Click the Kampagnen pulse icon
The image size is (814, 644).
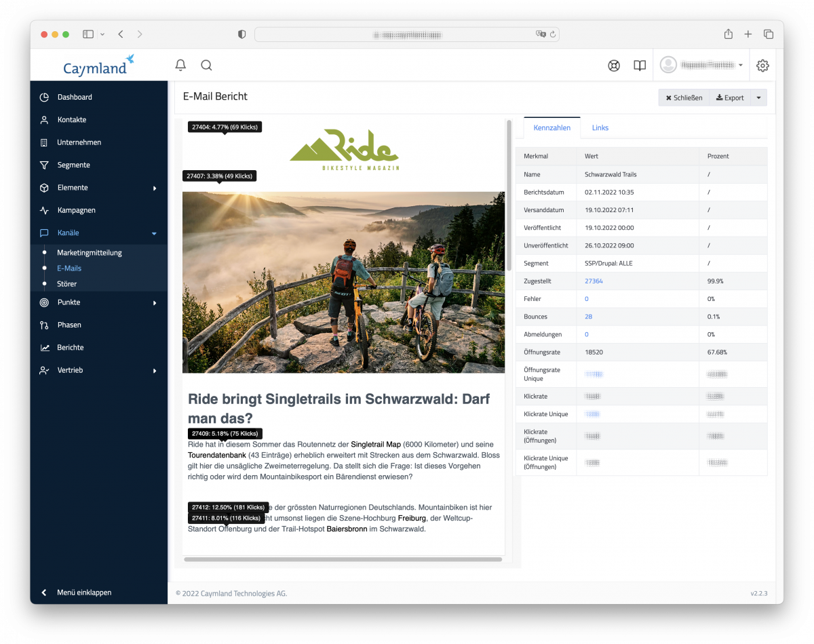44,210
